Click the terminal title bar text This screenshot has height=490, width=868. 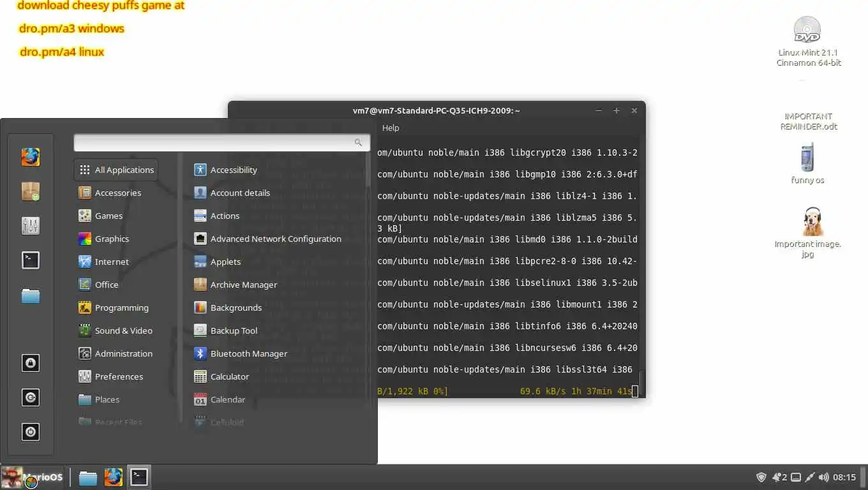[437, 110]
